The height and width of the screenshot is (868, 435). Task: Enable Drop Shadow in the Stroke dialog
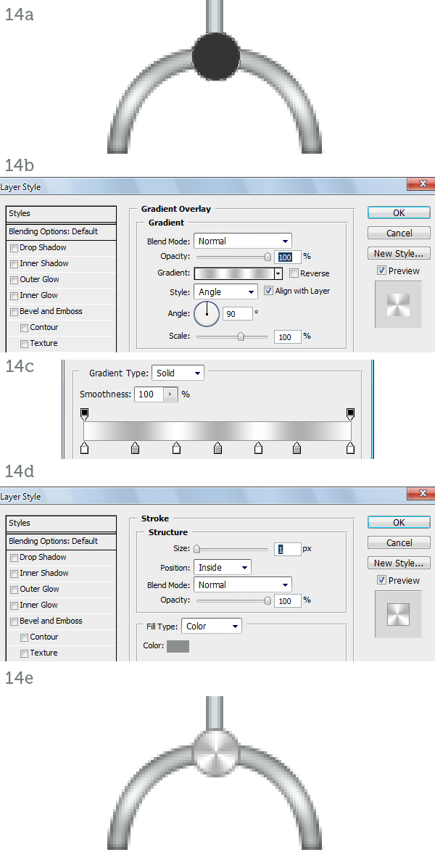coord(14,558)
